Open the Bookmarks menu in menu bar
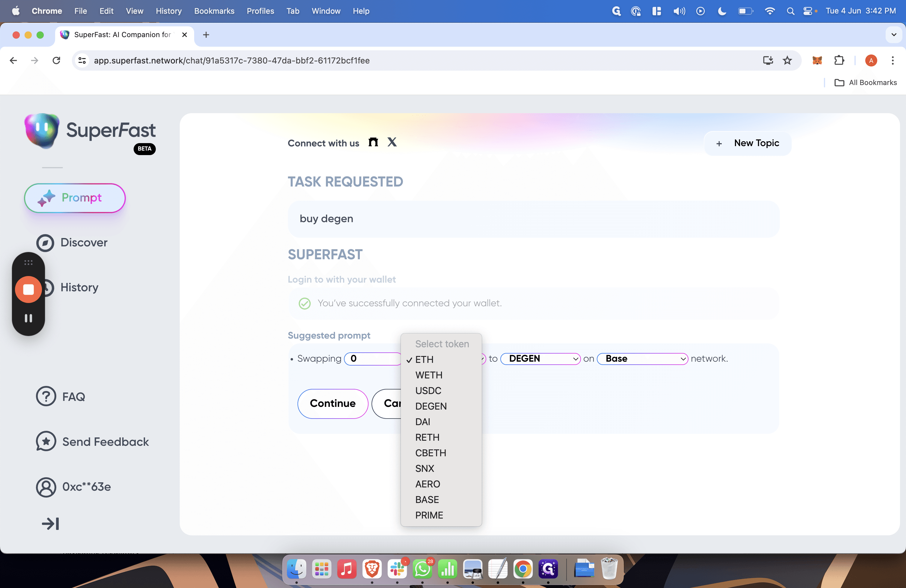906x588 pixels. (214, 11)
